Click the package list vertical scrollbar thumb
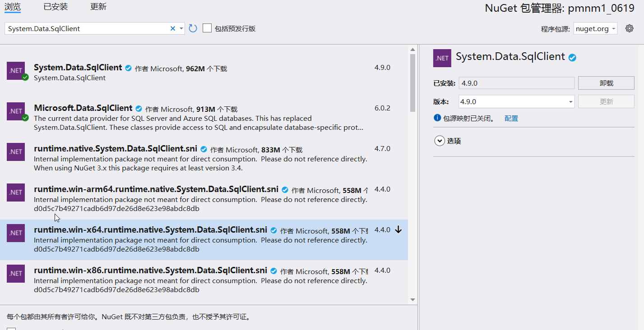The image size is (644, 330). click(412, 83)
